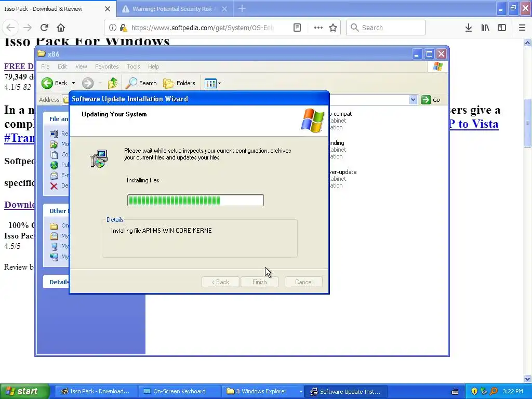
Task: Click the E-mail envelope icon in sidebar
Action: [x=54, y=176]
